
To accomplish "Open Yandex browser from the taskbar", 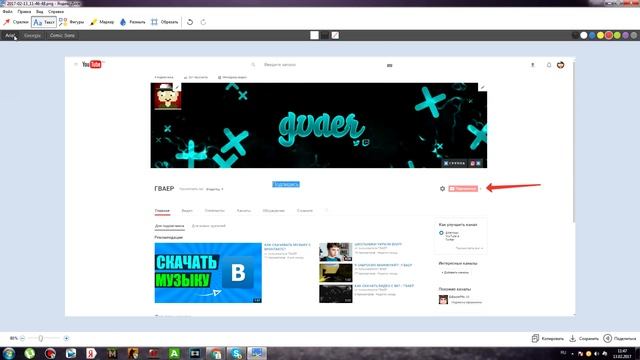I will coord(91,353).
